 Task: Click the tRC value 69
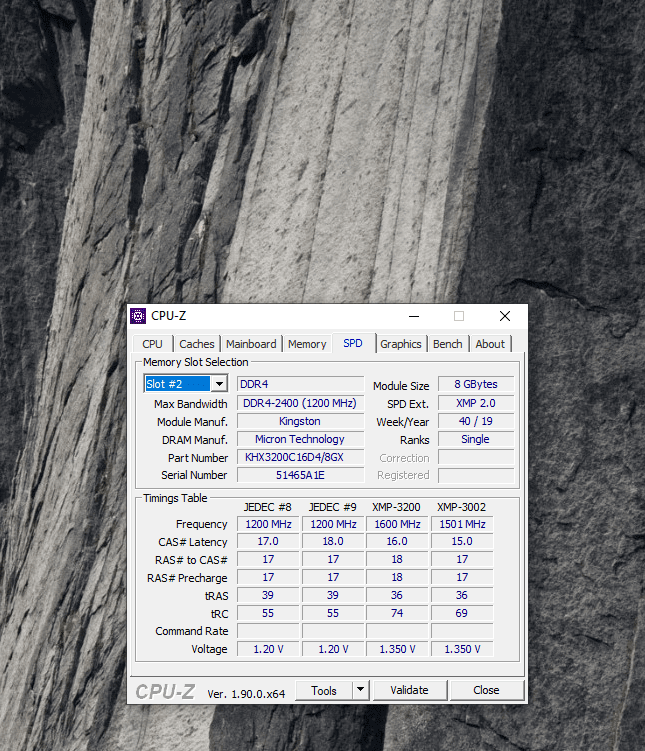[462, 613]
